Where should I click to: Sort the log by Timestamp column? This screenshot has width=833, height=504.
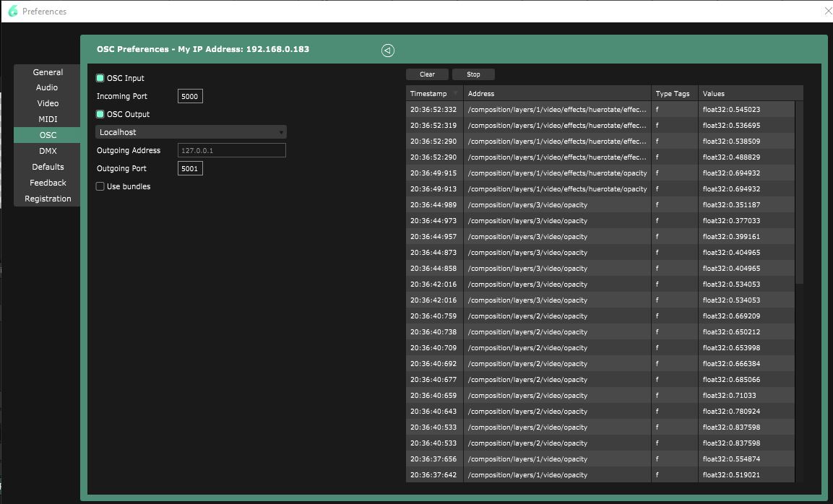(x=433, y=94)
